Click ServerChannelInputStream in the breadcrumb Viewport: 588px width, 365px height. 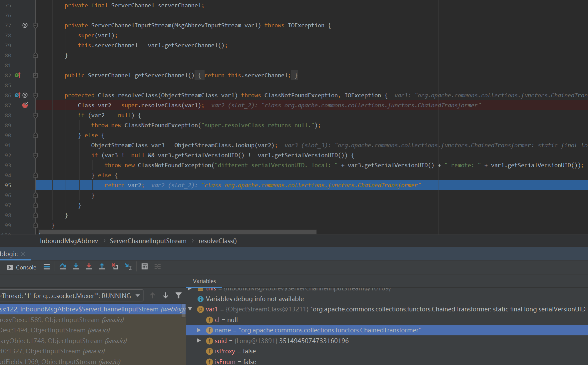tap(148, 241)
